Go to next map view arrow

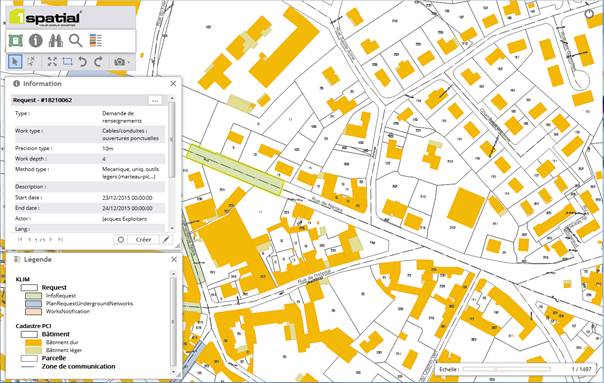98,62
